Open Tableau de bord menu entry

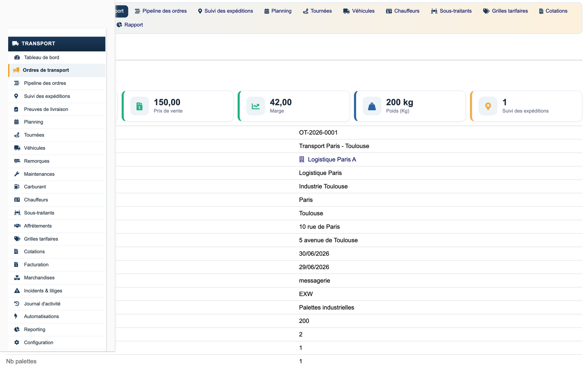point(57,57)
